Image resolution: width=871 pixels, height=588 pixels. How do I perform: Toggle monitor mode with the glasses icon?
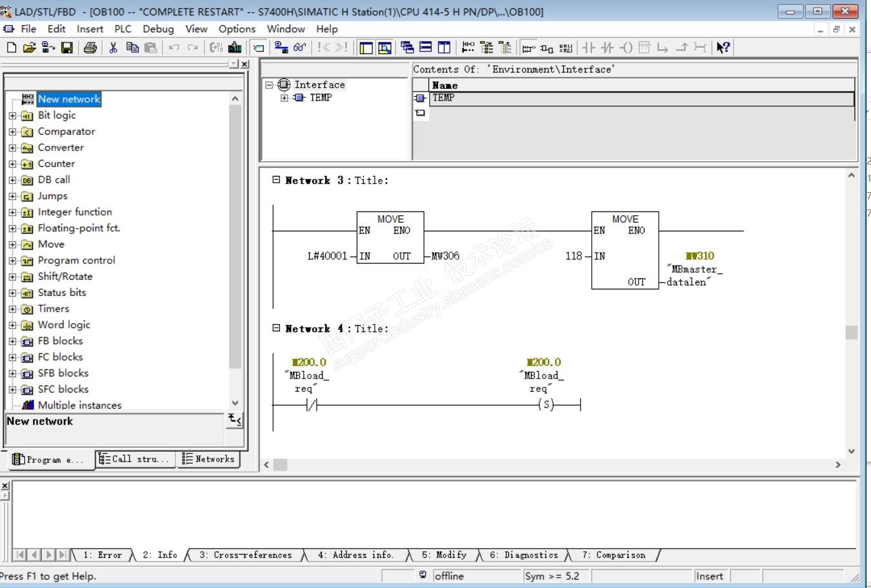[x=300, y=48]
